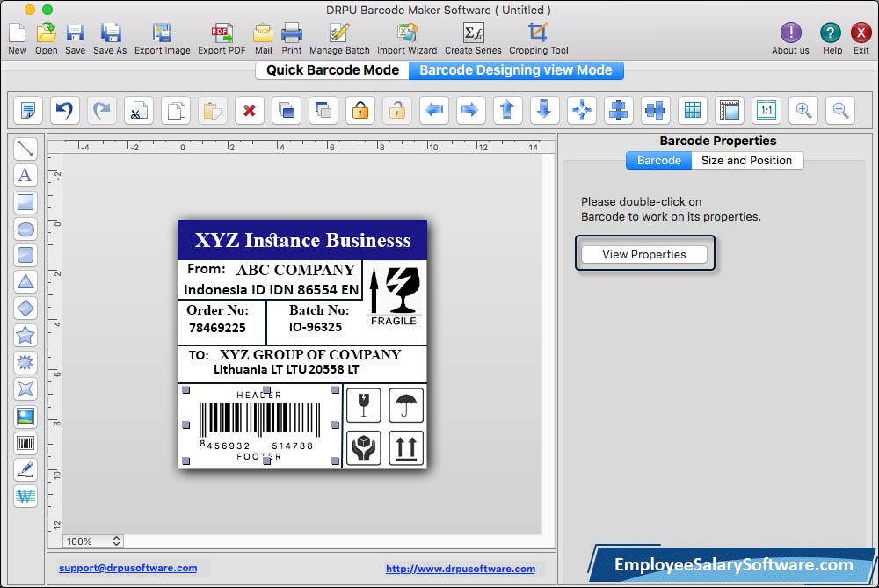
Task: Select the XYZ GROUP OF COMPANY text
Action: click(x=310, y=355)
